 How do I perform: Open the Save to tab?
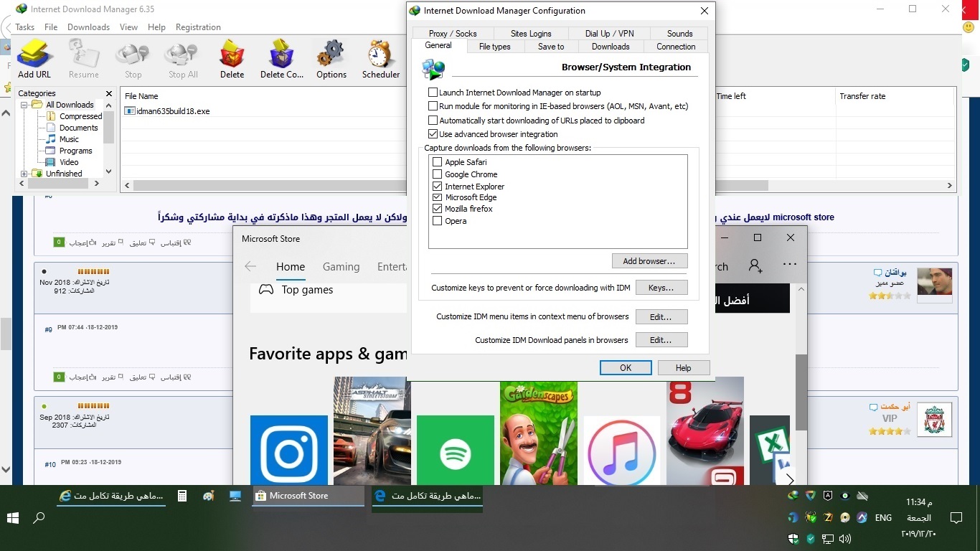[x=551, y=47]
